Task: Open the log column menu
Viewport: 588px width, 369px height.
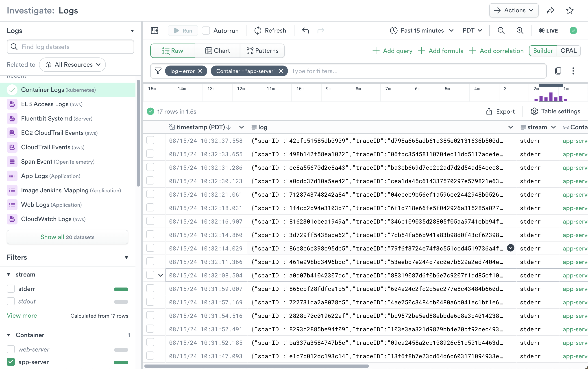Action: (510, 127)
